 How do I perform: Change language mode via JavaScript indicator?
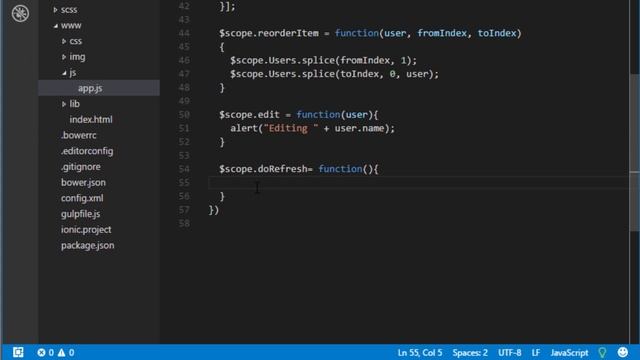[x=569, y=353]
